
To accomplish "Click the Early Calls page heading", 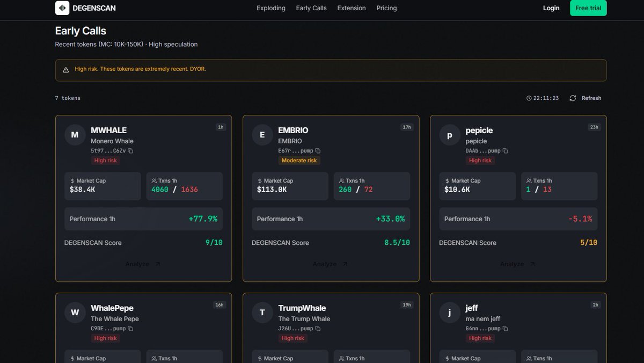I will (x=80, y=31).
